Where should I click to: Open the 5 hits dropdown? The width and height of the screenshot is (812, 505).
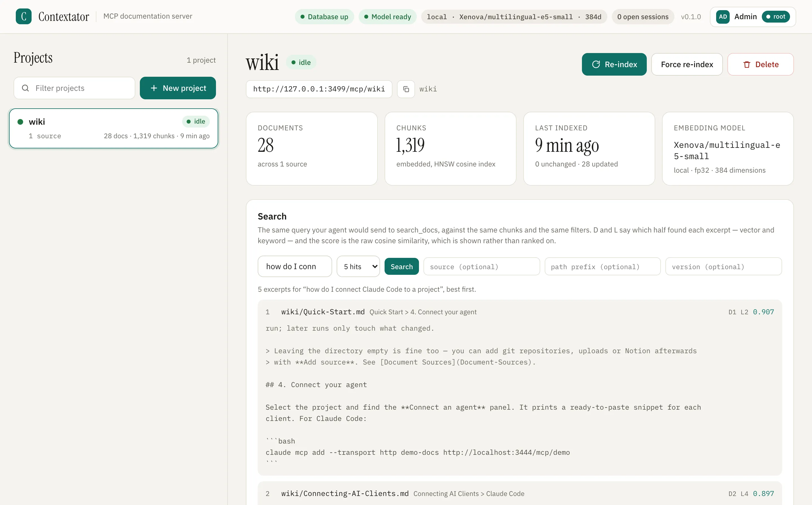pos(358,267)
